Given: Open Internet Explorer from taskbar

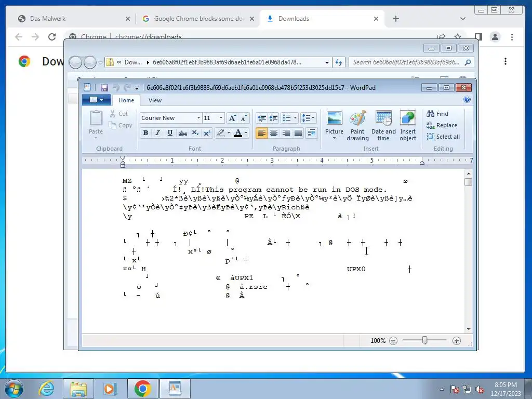Looking at the screenshot, I should click(46, 389).
